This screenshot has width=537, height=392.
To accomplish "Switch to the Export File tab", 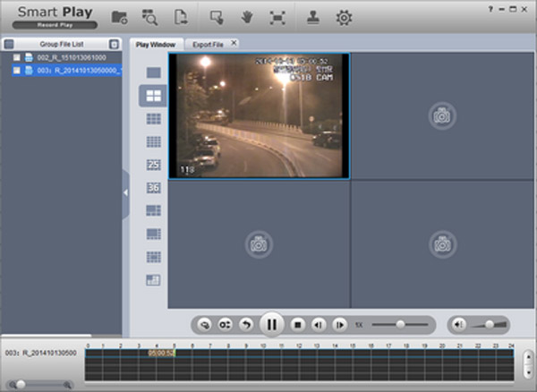I will [208, 44].
